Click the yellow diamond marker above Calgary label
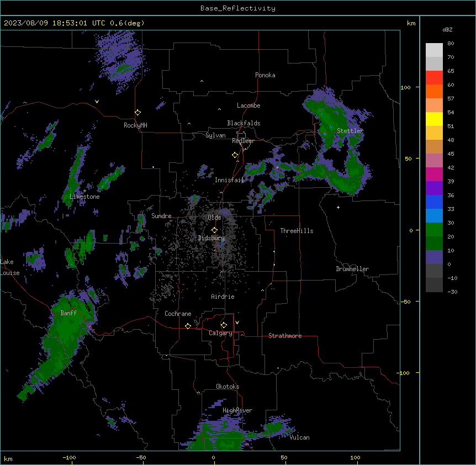The image size is (476, 465). coord(224,325)
